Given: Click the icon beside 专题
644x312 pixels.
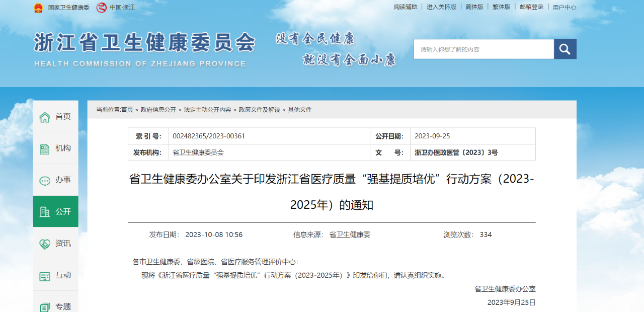Looking at the screenshot, I should point(45,306).
